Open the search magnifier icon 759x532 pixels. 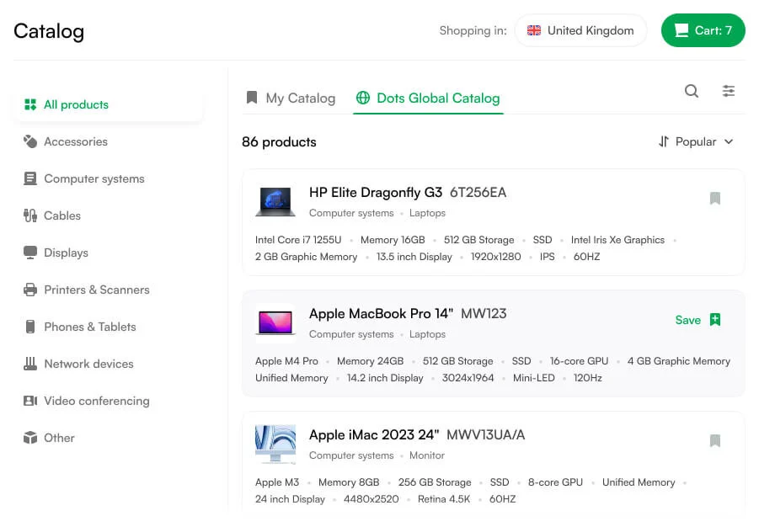(692, 91)
